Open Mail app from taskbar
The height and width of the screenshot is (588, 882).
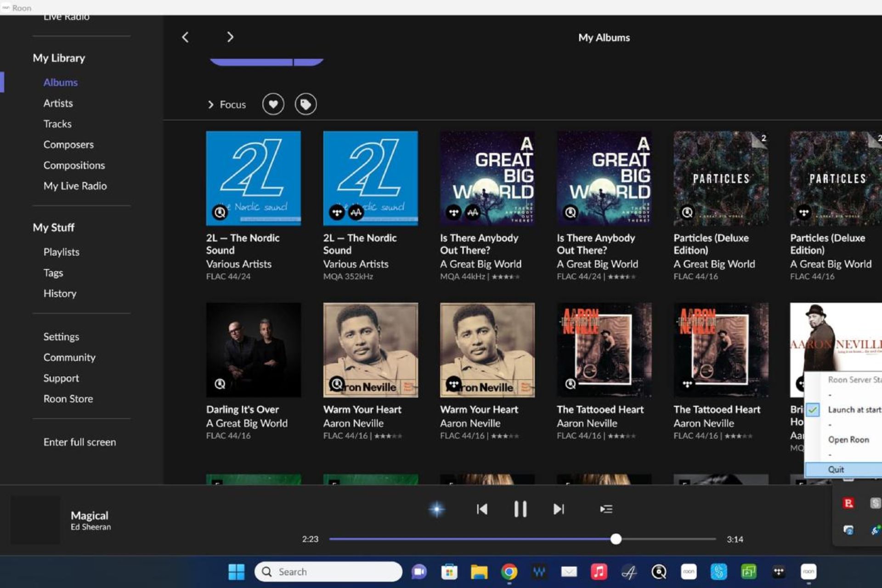569,571
